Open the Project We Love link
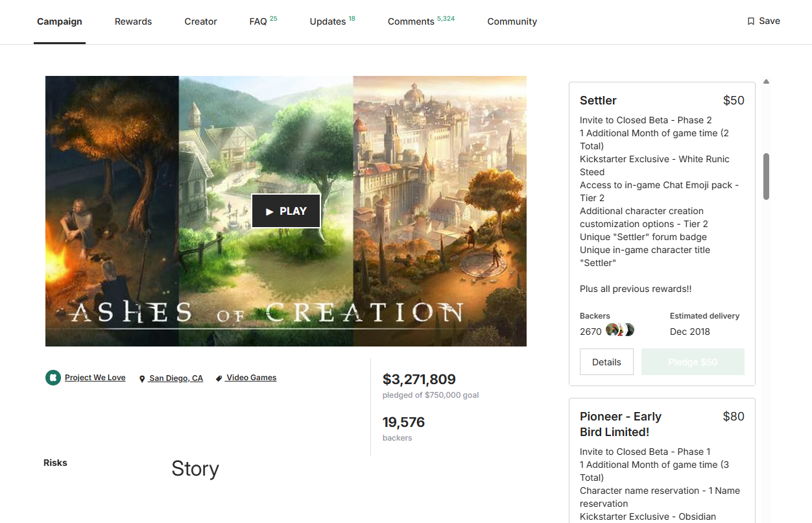812x523 pixels. click(95, 378)
